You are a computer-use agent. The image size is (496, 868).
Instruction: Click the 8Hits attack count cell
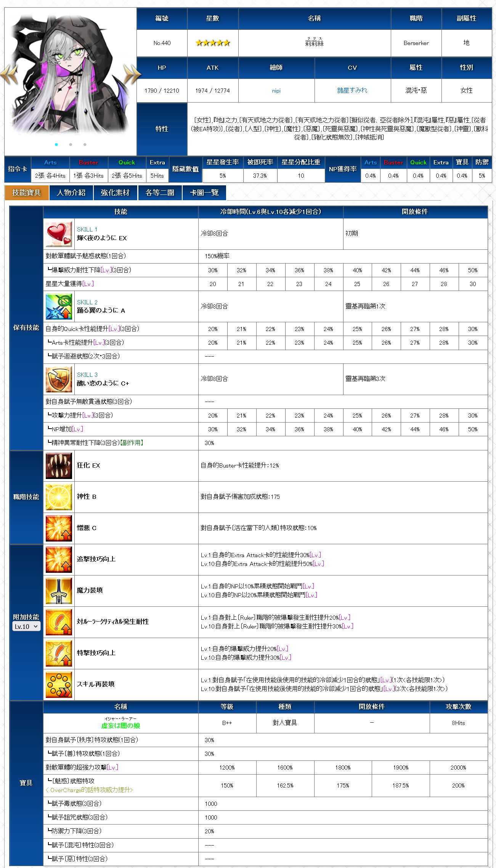(458, 723)
